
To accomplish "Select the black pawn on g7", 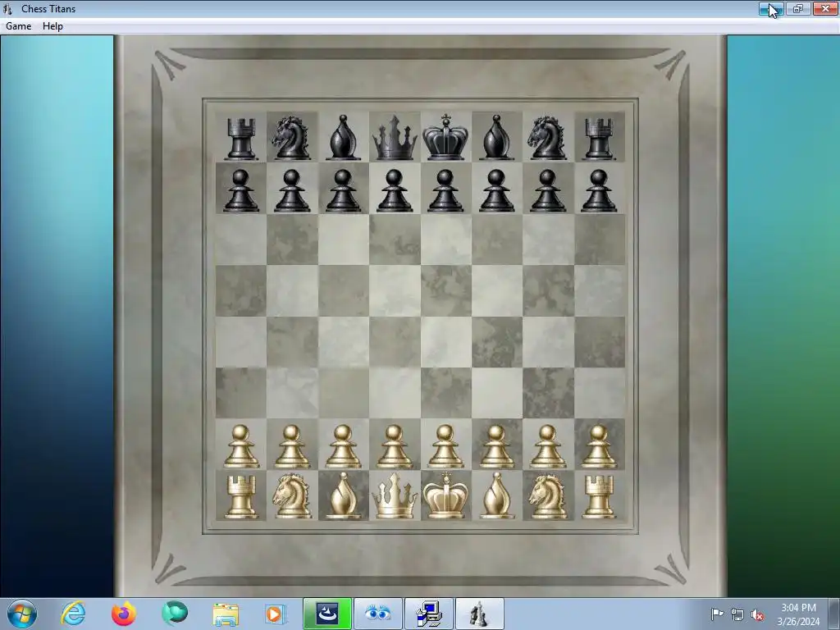I will [547, 190].
